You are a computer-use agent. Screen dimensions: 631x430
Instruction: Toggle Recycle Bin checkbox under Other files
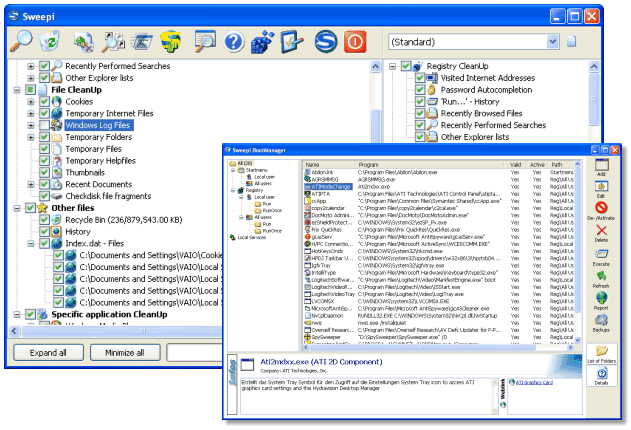click(44, 220)
